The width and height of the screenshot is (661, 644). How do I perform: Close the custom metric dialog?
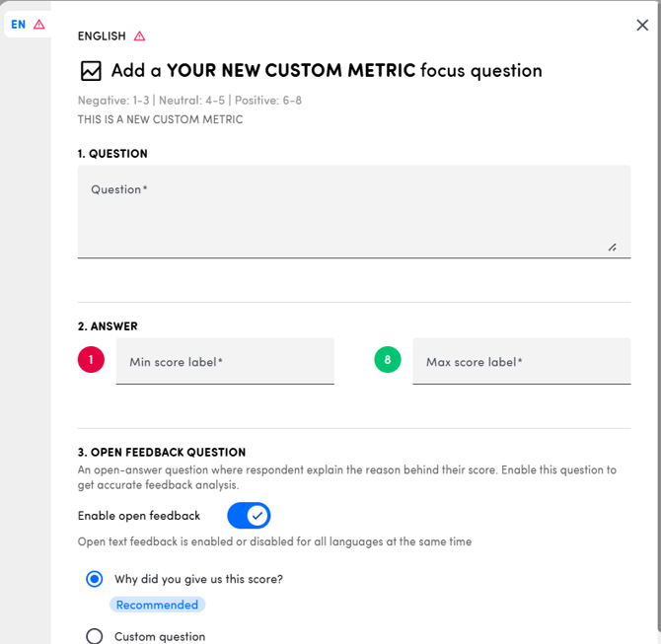point(642,25)
